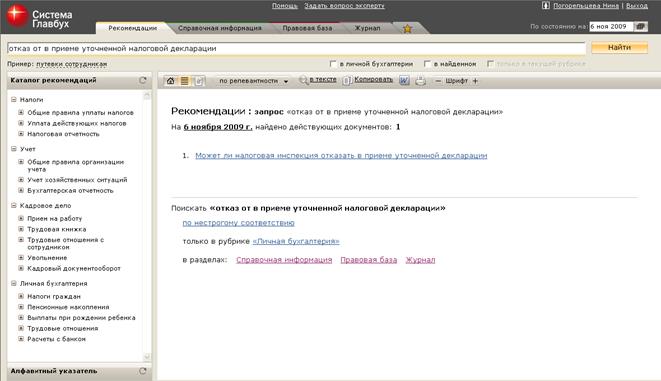Search in 'Справочная информация' section link
The width and height of the screenshot is (661, 381).
(284, 260)
